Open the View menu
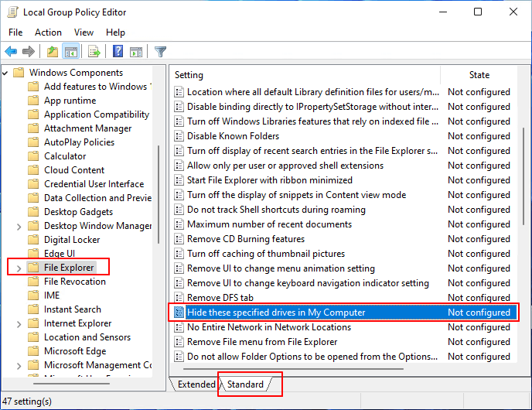This screenshot has height=410, width=532. [84, 32]
